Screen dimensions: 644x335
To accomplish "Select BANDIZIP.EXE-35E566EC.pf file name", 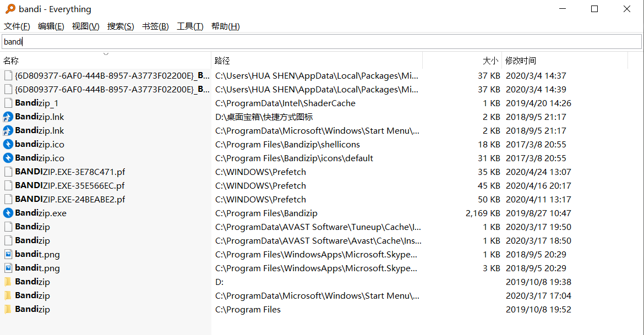I will [70, 185].
